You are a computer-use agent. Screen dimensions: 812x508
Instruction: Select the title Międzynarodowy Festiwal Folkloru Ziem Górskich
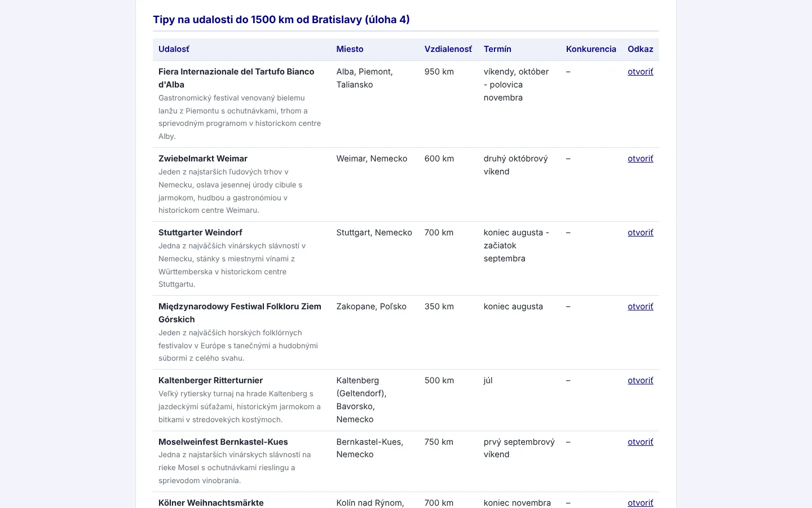240,313
